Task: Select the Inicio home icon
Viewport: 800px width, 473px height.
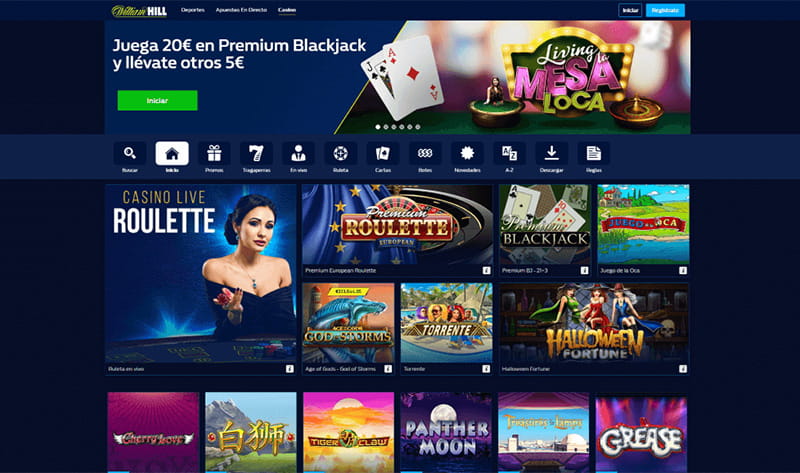Action: pos(172,153)
